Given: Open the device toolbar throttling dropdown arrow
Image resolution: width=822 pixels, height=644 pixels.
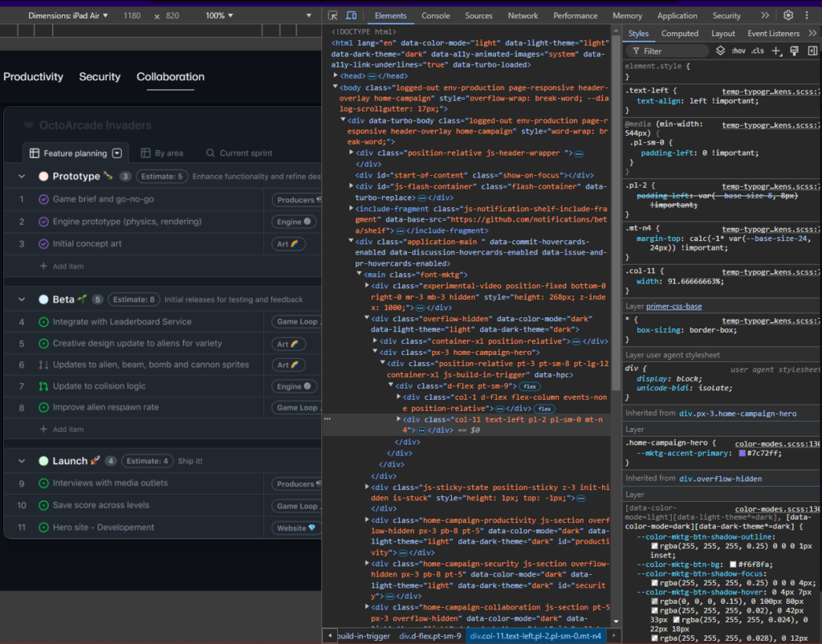Looking at the screenshot, I should click(x=309, y=16).
